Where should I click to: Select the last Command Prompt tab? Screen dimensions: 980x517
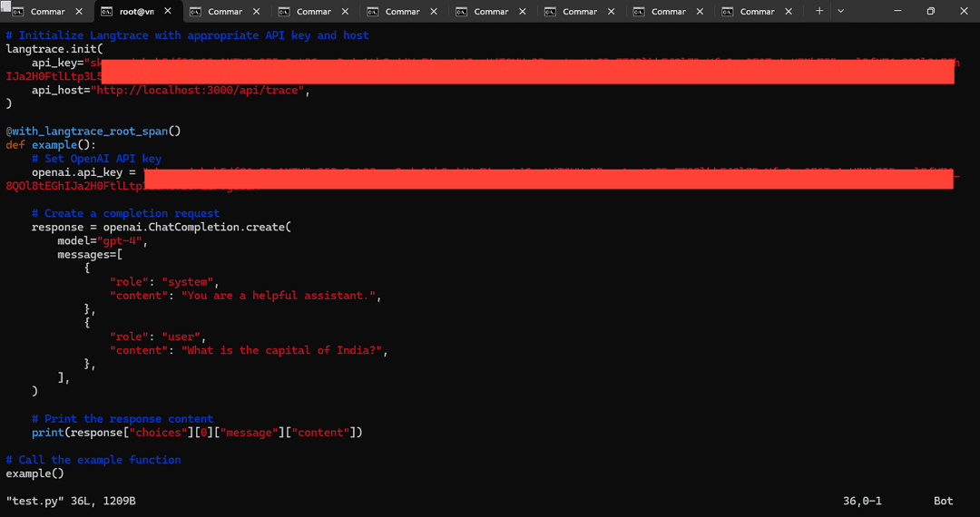tap(756, 12)
